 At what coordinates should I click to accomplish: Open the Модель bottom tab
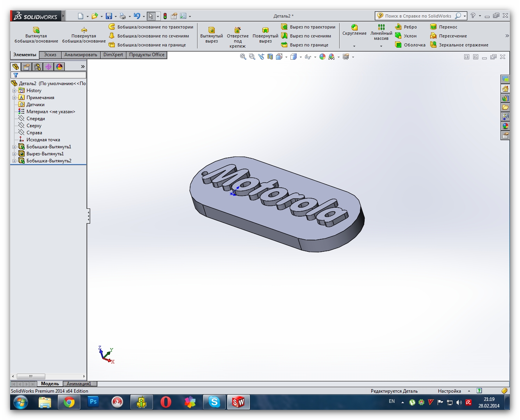click(50, 384)
